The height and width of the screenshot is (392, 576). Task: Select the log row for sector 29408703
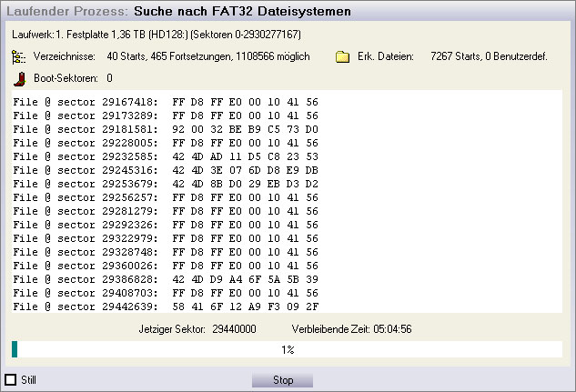(x=166, y=293)
